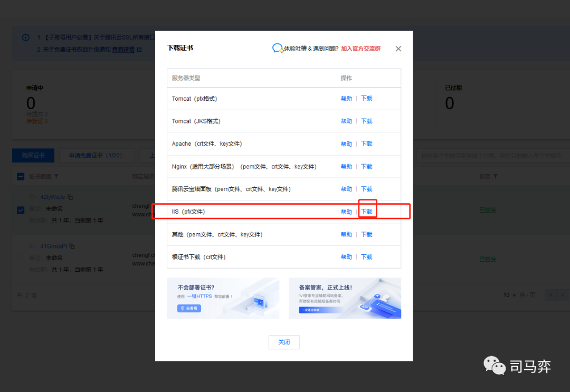The width and height of the screenshot is (570, 392).
Task: Open help for IIS (pfx文件)
Action: [346, 212]
